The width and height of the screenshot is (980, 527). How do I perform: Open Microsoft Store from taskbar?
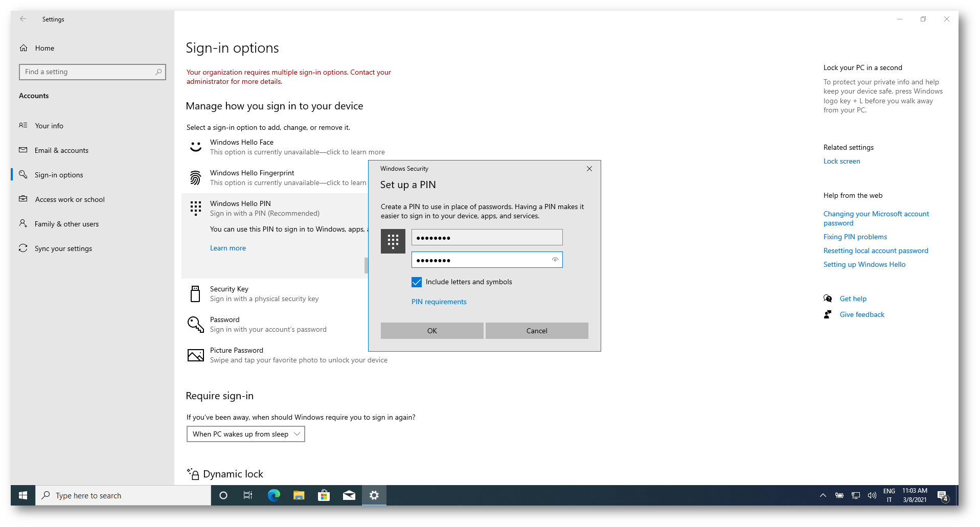tap(324, 495)
